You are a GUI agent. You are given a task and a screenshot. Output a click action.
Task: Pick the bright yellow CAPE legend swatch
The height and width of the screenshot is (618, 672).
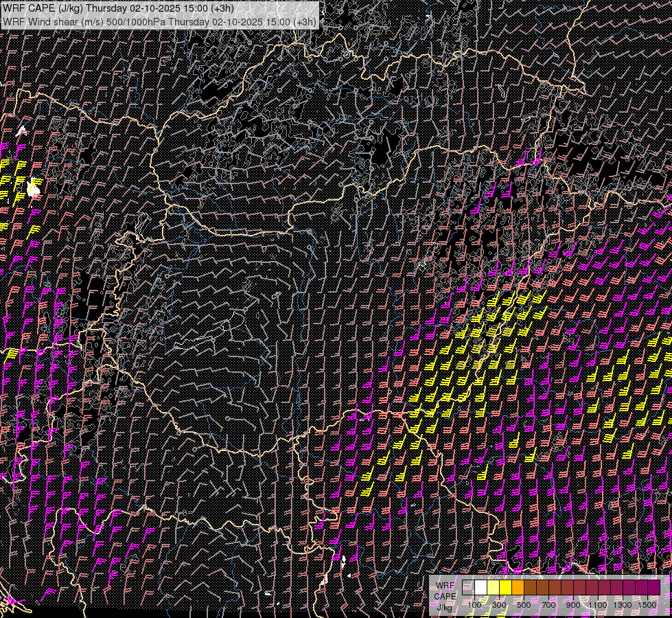tap(505, 588)
